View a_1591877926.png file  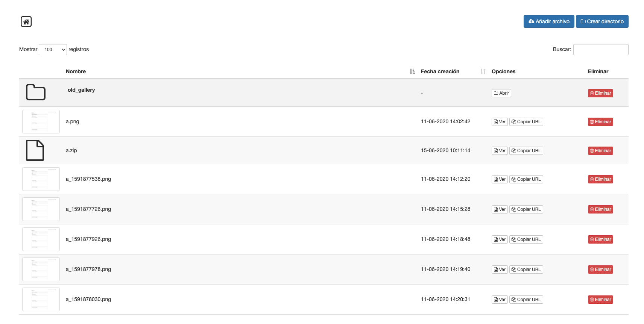click(500, 239)
